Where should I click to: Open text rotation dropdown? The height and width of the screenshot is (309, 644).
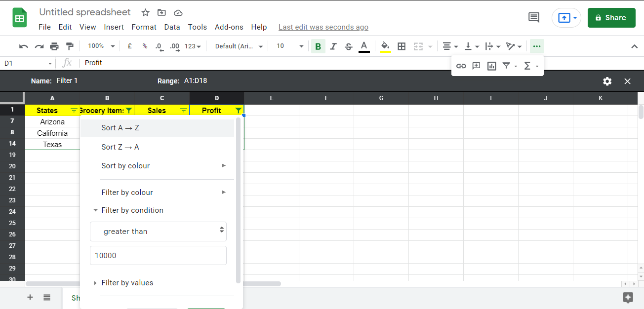[x=514, y=46]
